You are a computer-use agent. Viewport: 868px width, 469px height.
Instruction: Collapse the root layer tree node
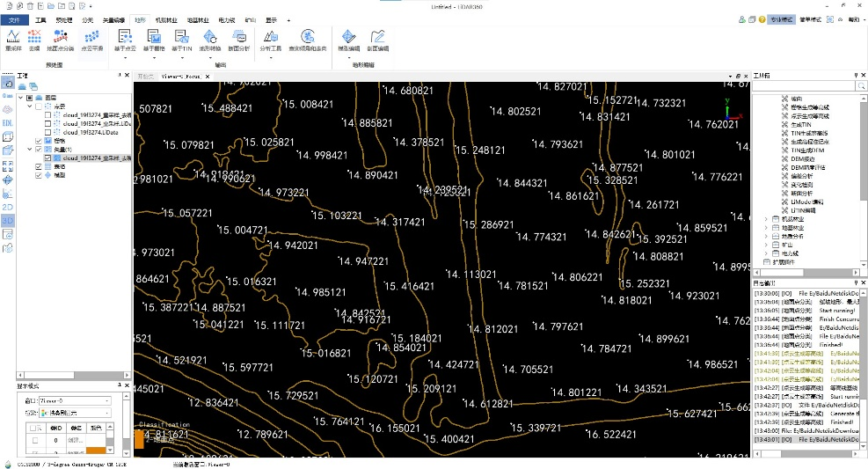21,98
